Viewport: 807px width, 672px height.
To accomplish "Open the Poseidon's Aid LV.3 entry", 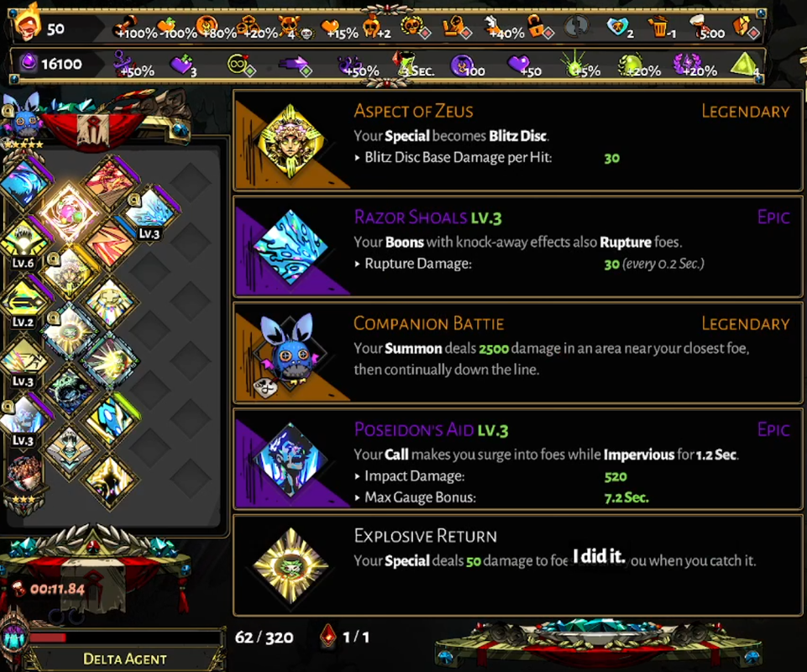I will 518,459.
